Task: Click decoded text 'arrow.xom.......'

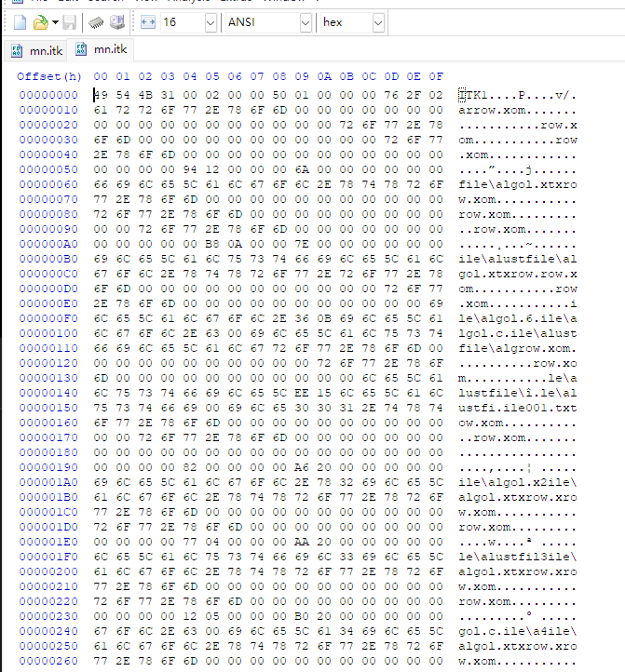Action: [517, 110]
